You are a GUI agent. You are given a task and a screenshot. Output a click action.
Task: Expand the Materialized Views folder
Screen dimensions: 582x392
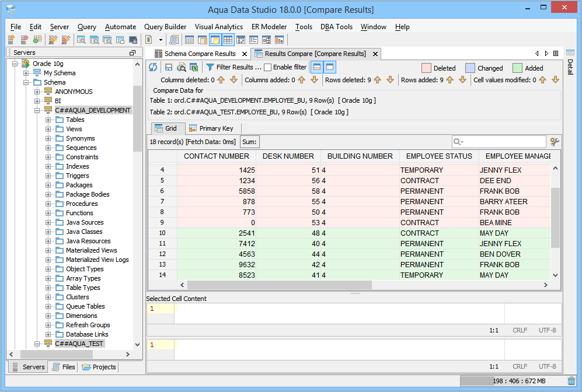tap(48, 250)
